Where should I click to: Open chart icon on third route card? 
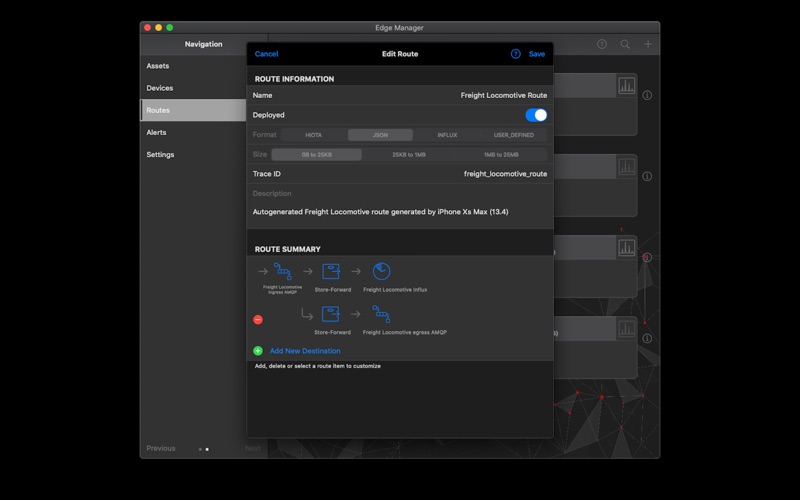[627, 248]
